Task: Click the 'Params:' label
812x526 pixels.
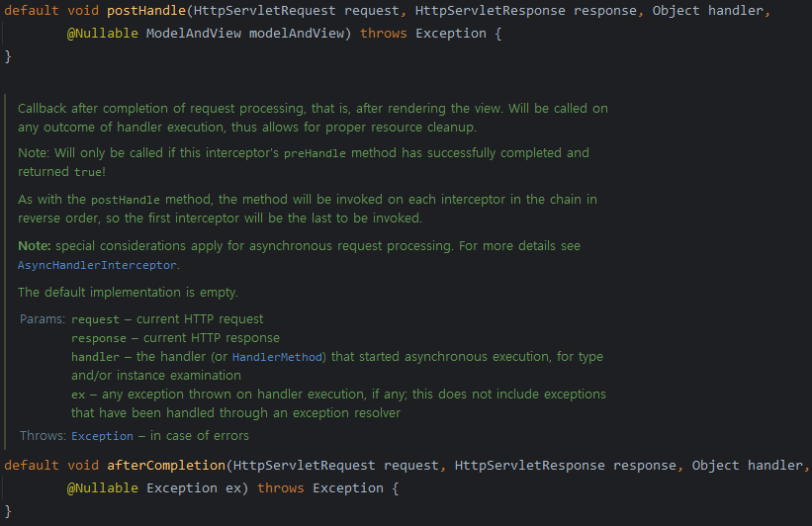Action: coord(43,319)
